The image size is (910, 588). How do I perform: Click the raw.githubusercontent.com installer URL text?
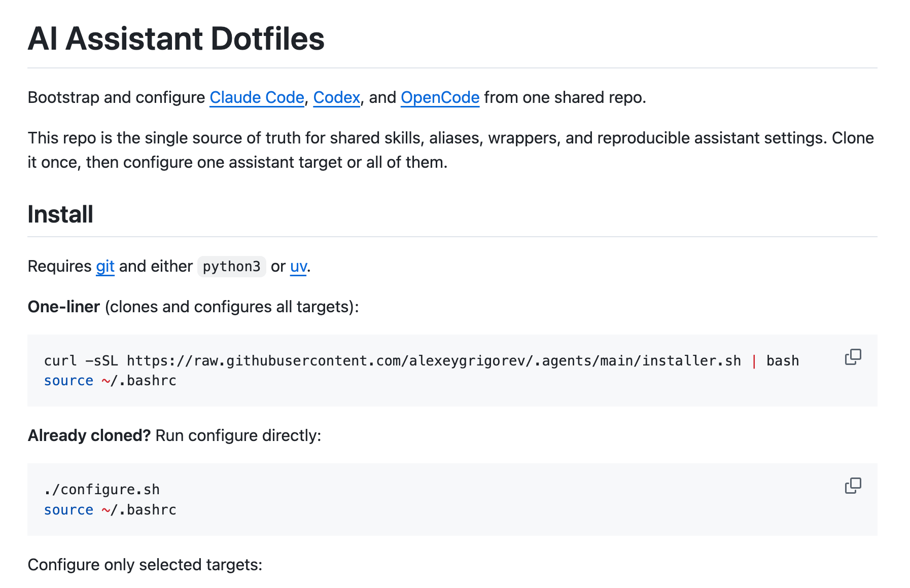(x=434, y=361)
